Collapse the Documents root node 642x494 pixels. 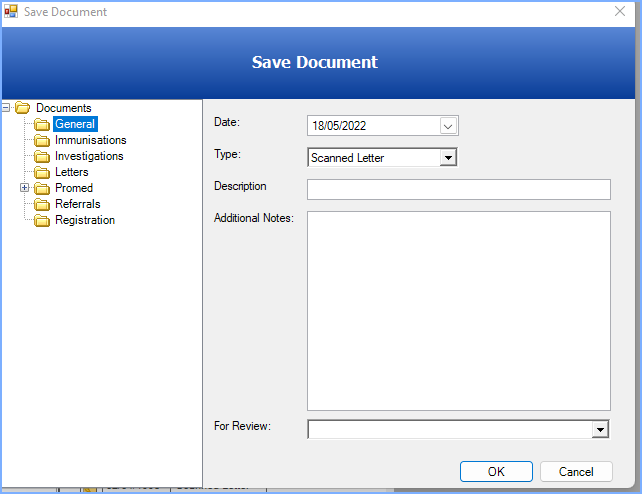pos(7,108)
